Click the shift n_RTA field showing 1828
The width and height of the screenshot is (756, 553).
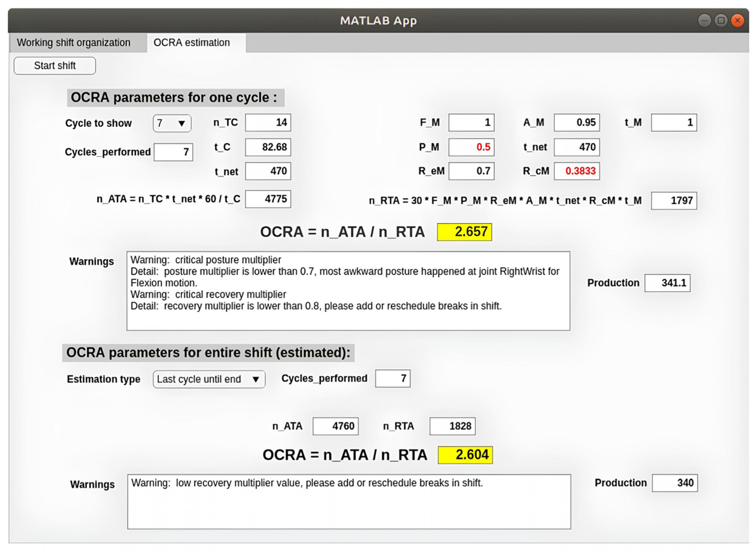pos(452,426)
